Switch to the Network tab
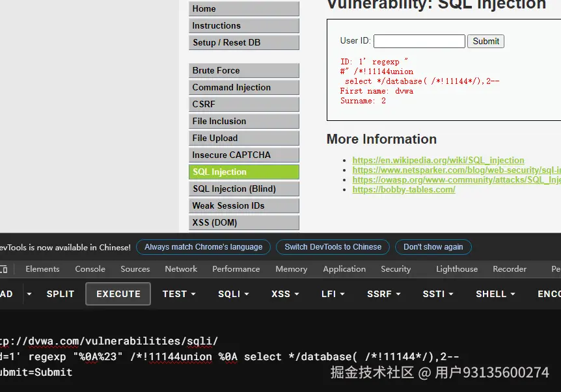 click(181, 269)
